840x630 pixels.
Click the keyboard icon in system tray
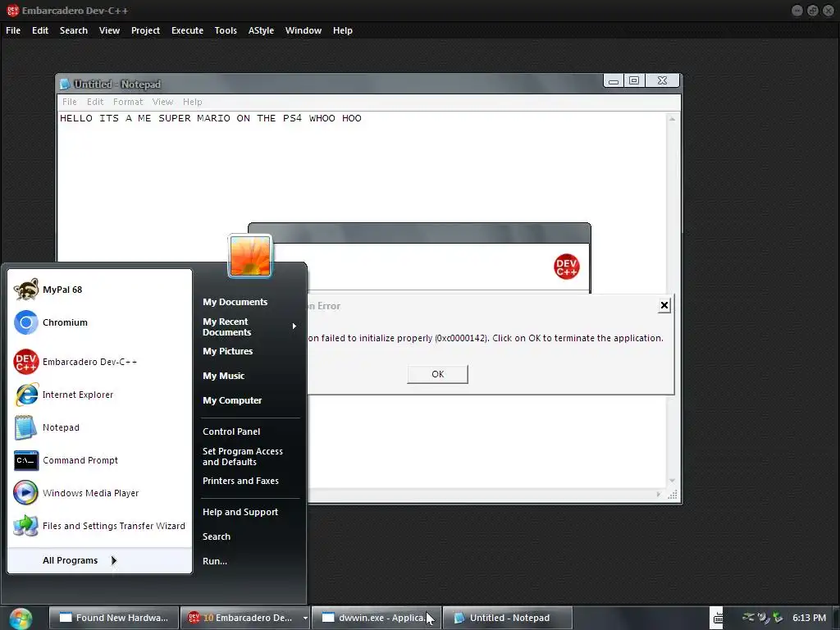[x=719, y=618]
